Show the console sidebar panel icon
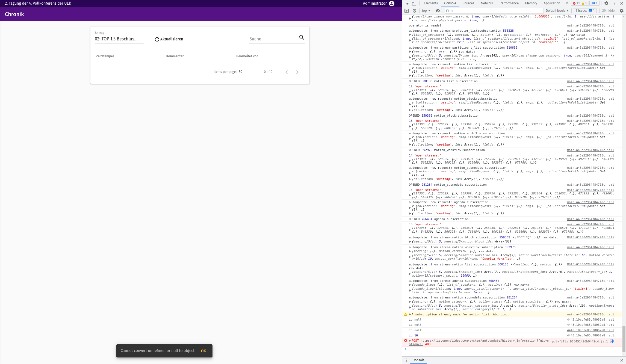 click(x=406, y=11)
